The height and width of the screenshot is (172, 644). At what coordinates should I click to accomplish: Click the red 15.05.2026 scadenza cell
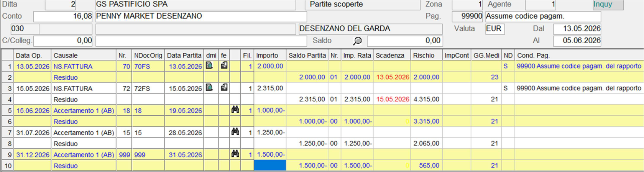(x=392, y=99)
